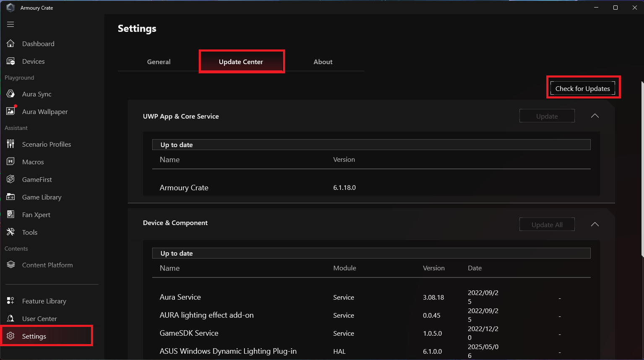Click the Tools wrench icon
The width and height of the screenshot is (644, 360).
(10, 232)
